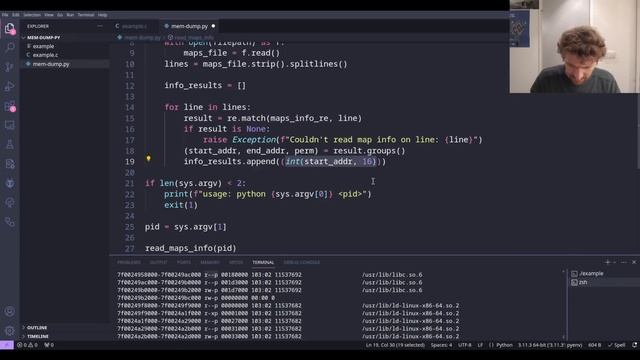
Task: Click line number 27 in the gutter
Action: (129, 248)
